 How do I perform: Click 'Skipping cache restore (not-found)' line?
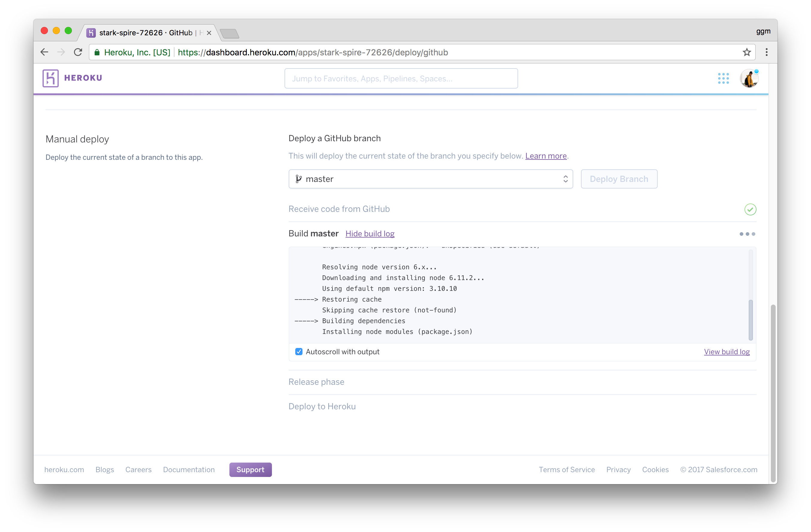[389, 310]
